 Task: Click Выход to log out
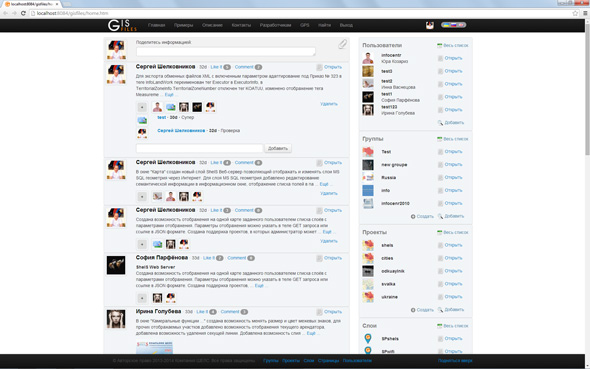click(346, 25)
